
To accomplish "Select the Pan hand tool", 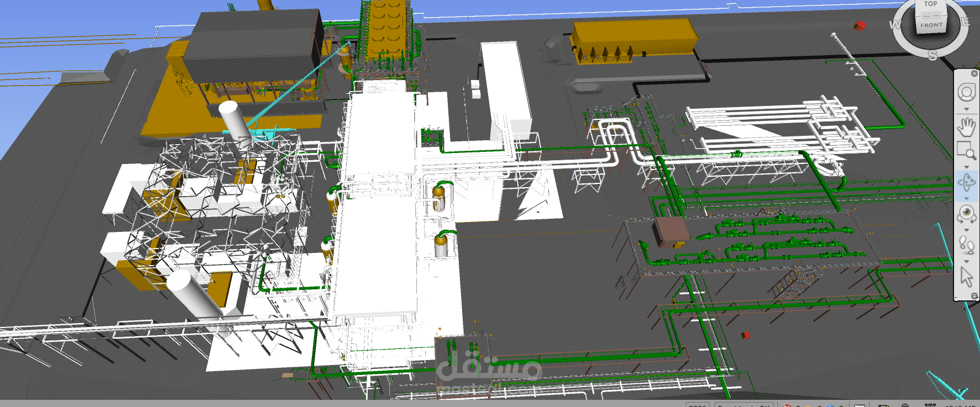I will (x=966, y=126).
